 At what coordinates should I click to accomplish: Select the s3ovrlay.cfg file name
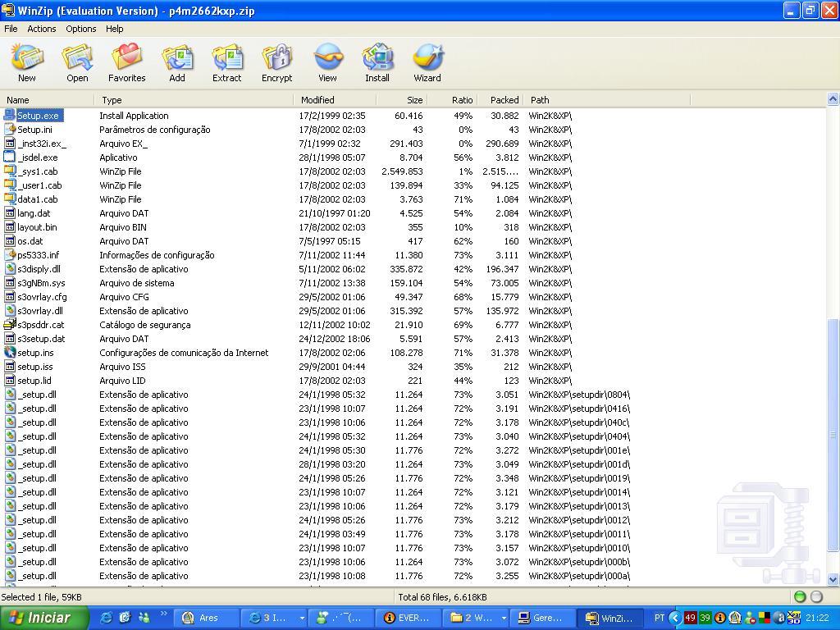click(x=43, y=297)
